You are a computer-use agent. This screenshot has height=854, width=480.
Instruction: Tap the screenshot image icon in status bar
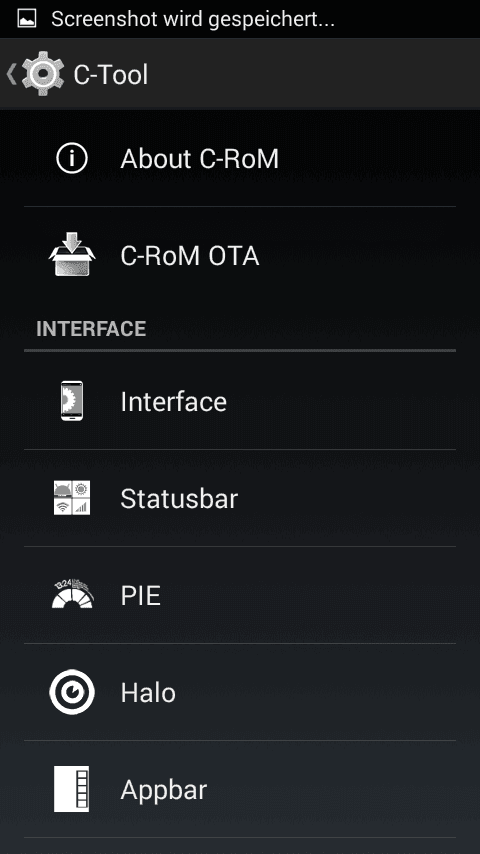(27, 19)
